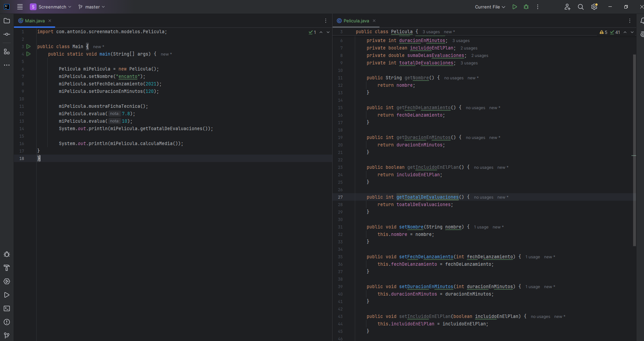Switch to the Main.java tab
The height and width of the screenshot is (341, 644).
pyautogui.click(x=35, y=21)
